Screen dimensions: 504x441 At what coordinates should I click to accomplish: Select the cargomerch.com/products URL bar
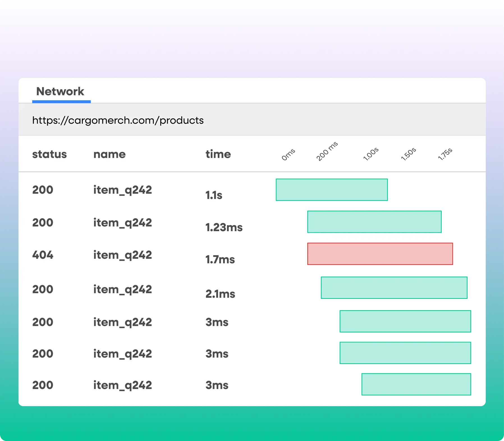tap(252, 119)
